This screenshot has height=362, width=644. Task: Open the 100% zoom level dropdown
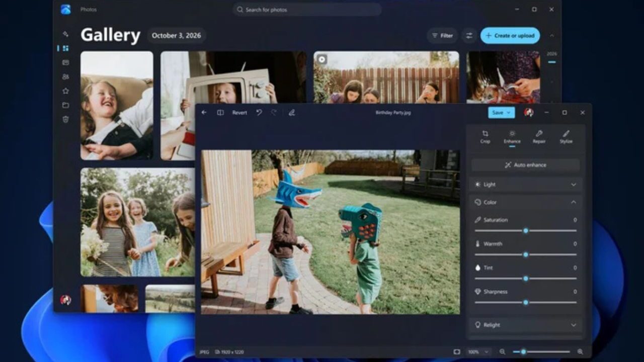tap(478, 352)
